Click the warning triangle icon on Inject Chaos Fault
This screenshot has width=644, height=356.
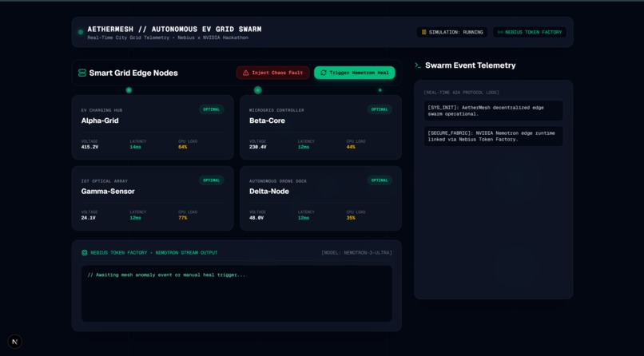[245, 73]
